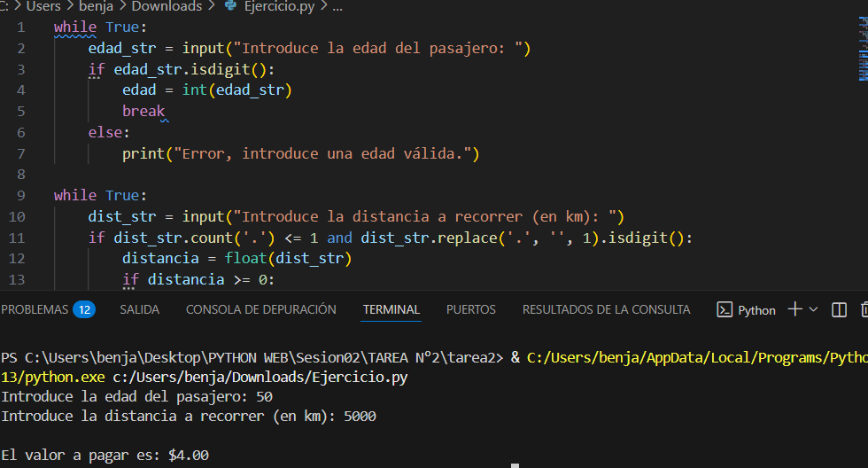Screen dimensions: 868x468
Task: Click terminal line 'Introduce la edad del pasajero: 50'
Action: pyautogui.click(x=136, y=396)
